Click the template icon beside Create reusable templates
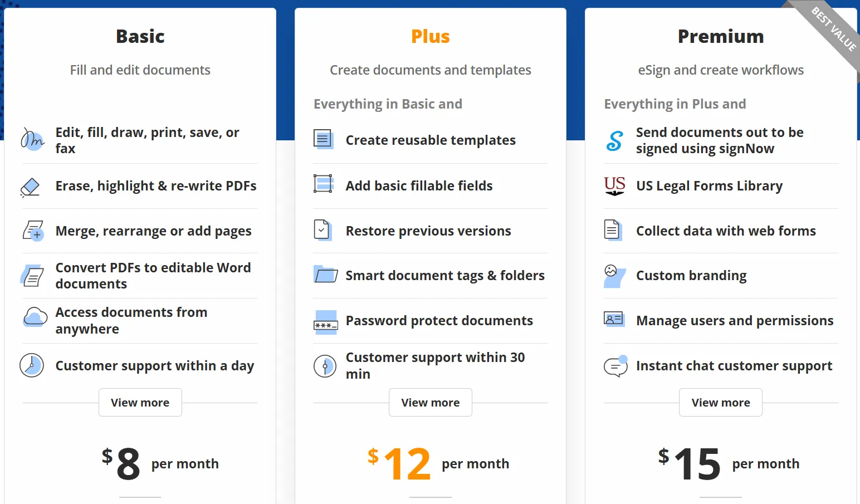The image size is (860, 504). point(324,139)
